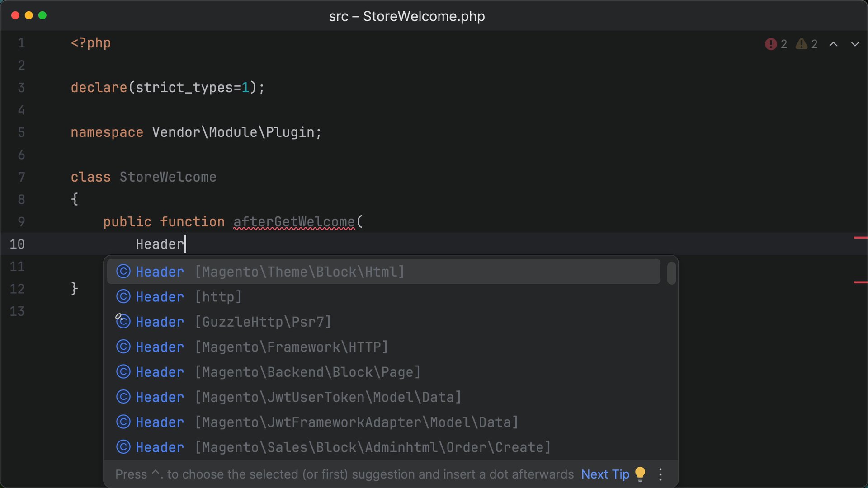Pick suggestion Header [Magento\JwtUserToken\Model\Data]

(383, 397)
